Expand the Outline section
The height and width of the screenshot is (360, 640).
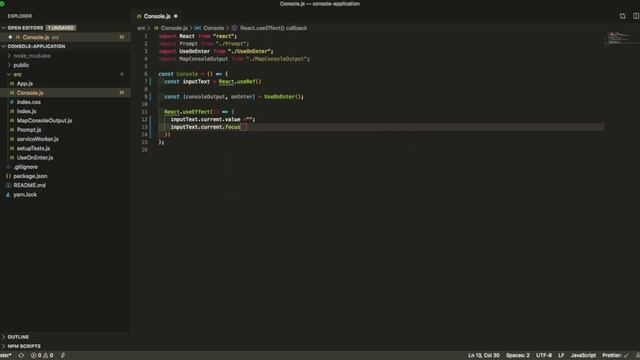[x=4, y=337]
